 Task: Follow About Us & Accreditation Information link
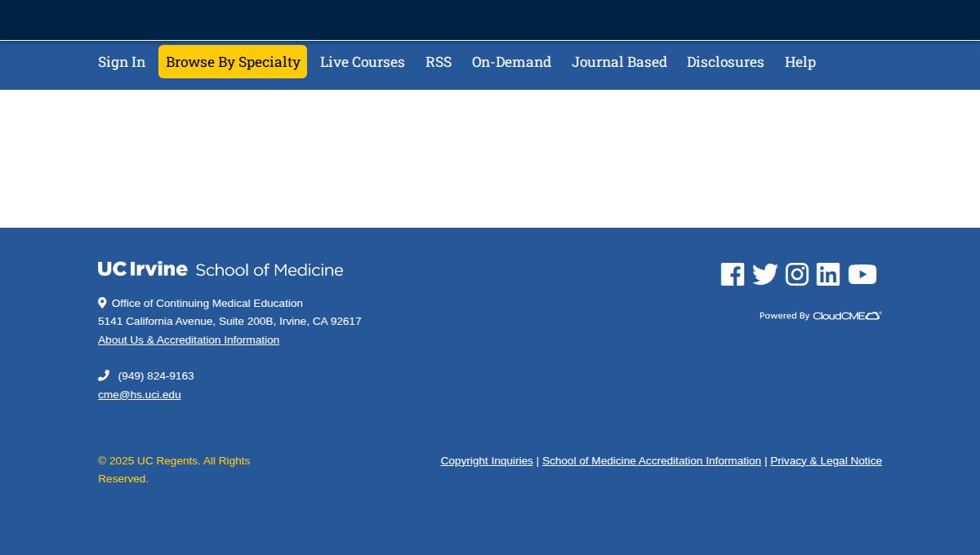point(189,340)
